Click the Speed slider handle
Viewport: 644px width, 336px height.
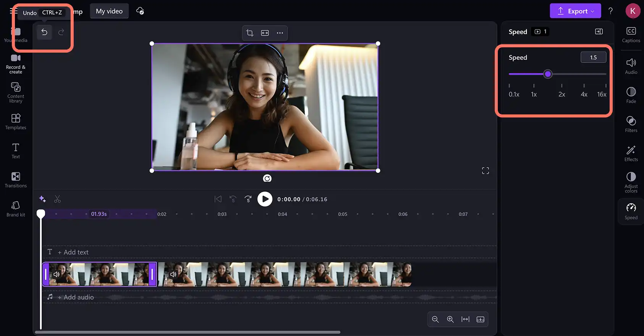click(548, 74)
